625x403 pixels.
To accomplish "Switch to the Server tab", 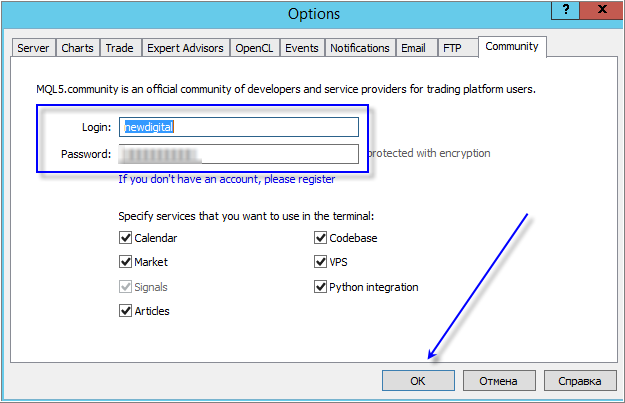I will coord(33,48).
